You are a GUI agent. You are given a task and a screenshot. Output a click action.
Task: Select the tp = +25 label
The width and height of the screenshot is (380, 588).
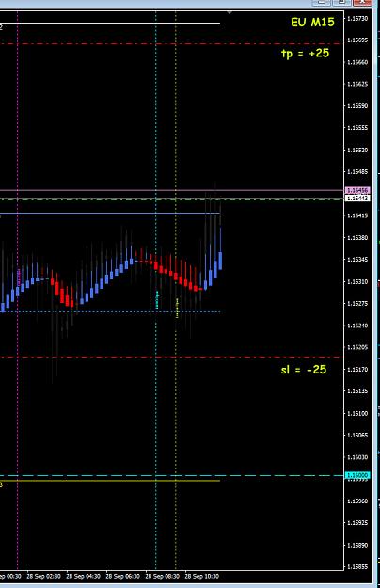306,54
